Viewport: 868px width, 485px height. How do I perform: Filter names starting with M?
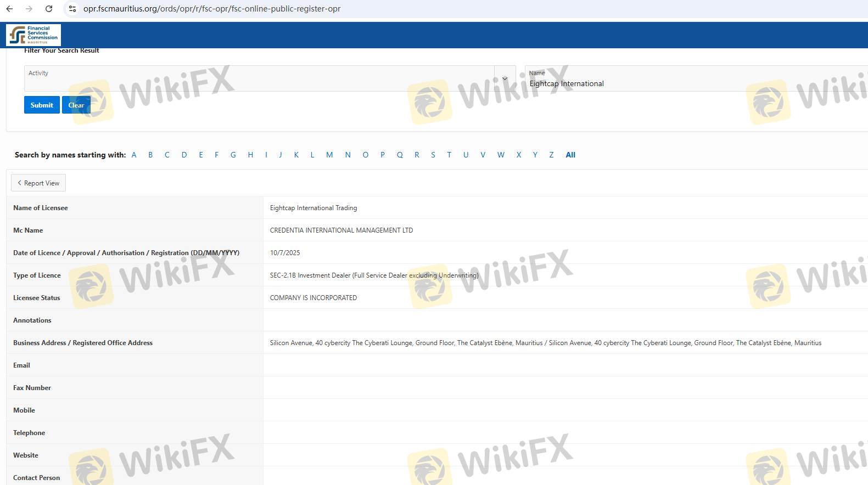[x=329, y=155]
